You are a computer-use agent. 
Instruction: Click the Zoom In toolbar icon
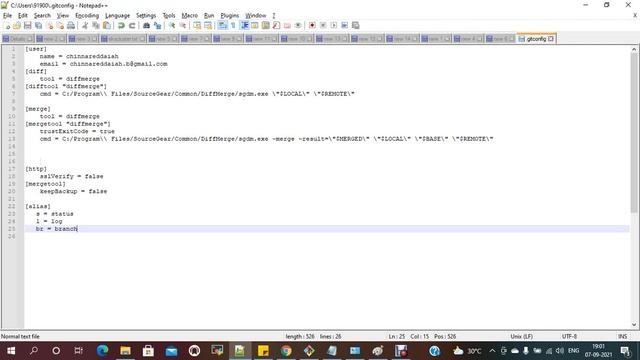pyautogui.click(x=172, y=25)
